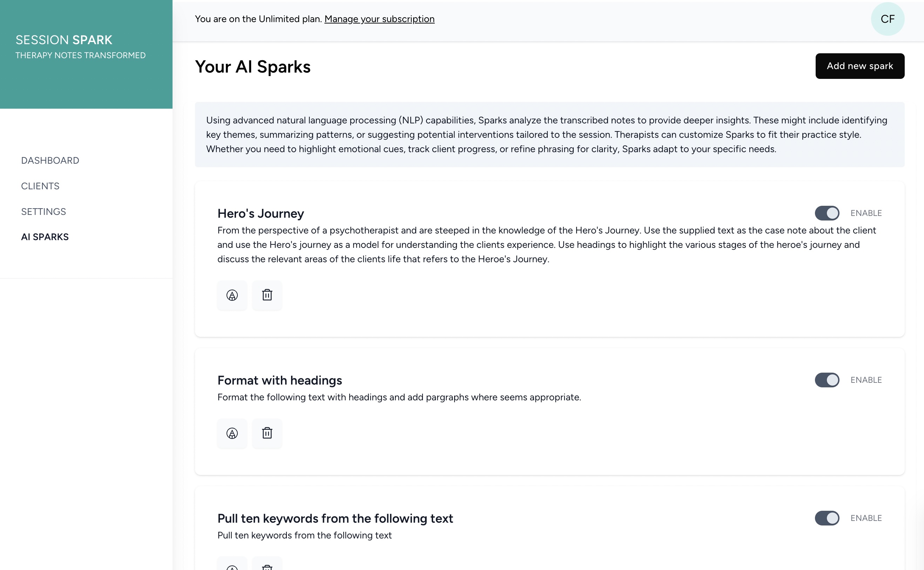Viewport: 924px width, 570px height.
Task: Toggle the Hero's Journey enable switch
Action: pyautogui.click(x=827, y=213)
